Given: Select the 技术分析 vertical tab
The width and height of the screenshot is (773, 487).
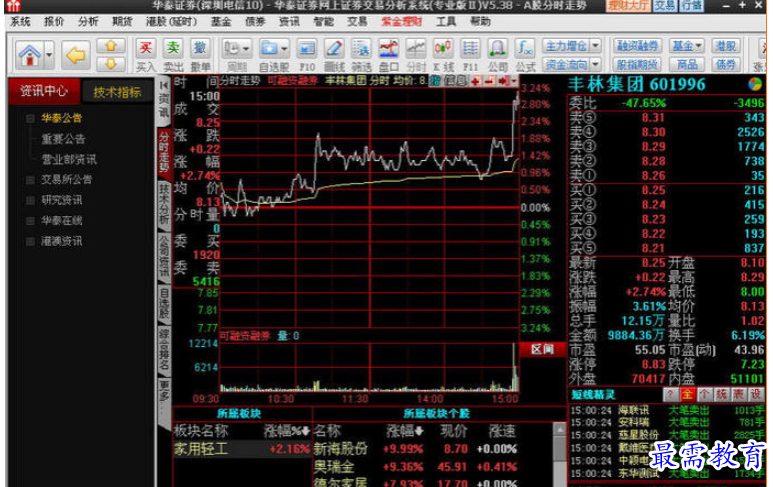Looking at the screenshot, I should pos(164,204).
